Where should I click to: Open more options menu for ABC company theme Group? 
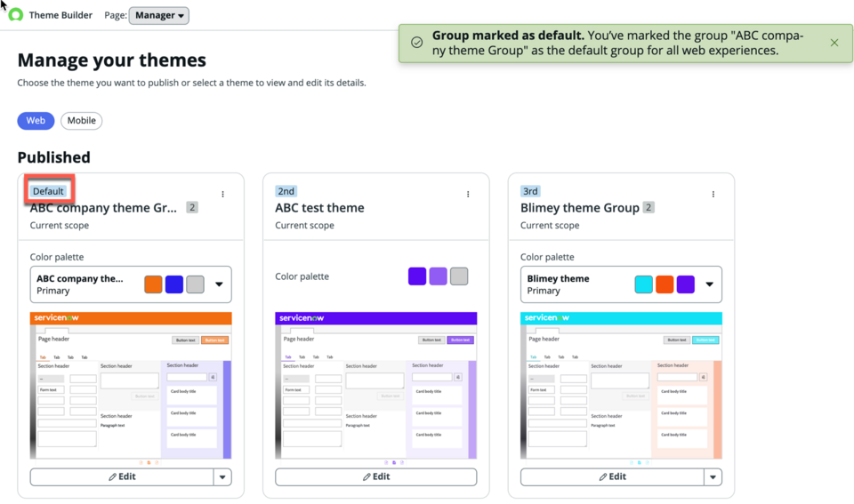click(222, 195)
